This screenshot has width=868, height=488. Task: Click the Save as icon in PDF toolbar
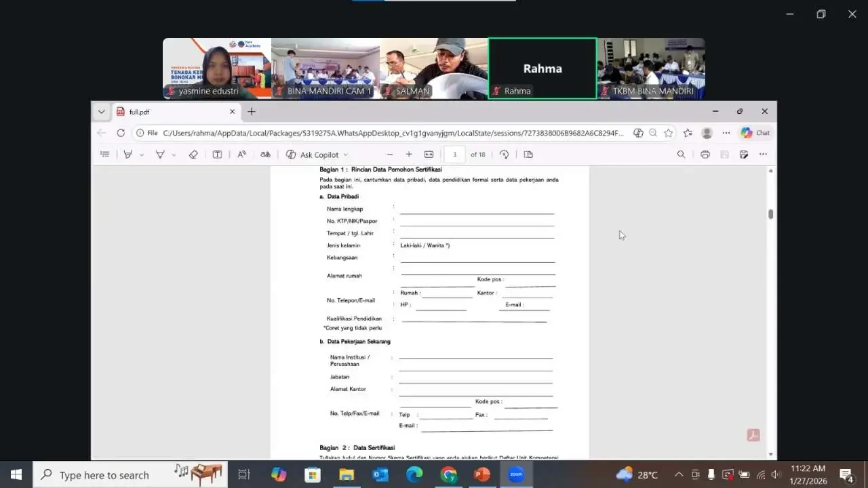[744, 155]
